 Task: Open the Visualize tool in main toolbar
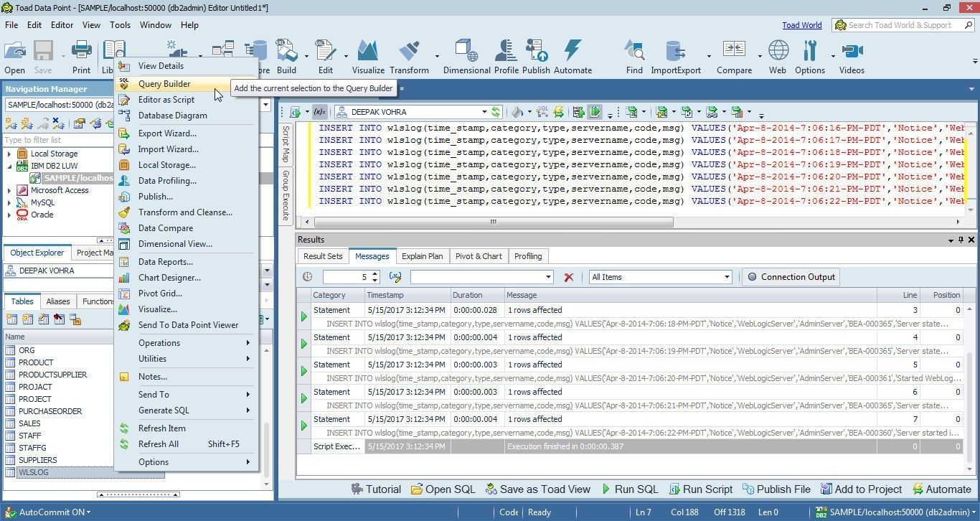pyautogui.click(x=368, y=57)
